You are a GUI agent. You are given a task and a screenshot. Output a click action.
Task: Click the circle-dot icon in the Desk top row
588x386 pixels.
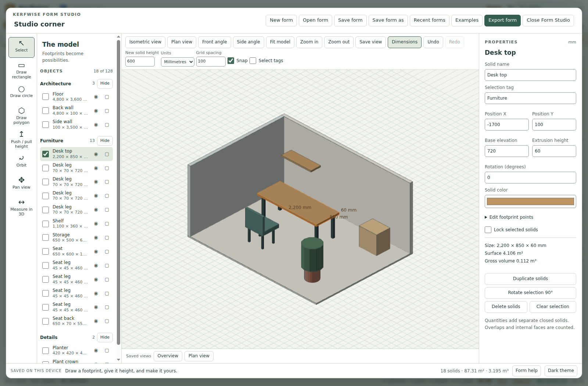coord(96,154)
